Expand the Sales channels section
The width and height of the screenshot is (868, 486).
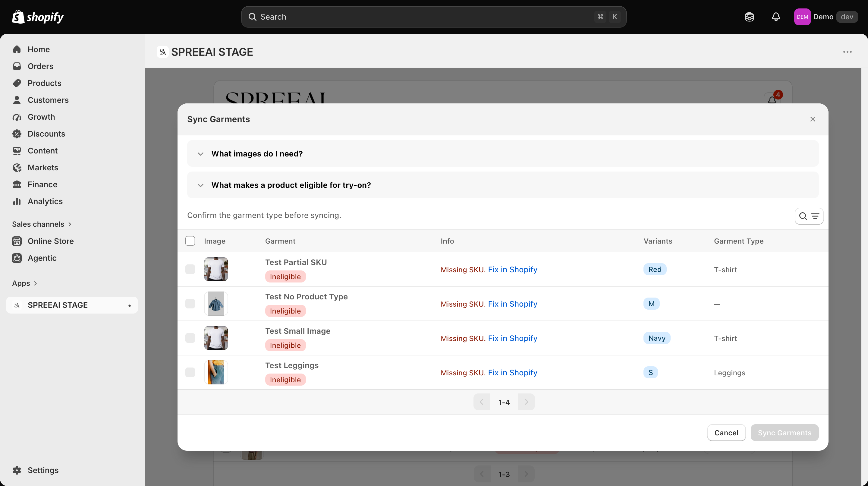42,224
